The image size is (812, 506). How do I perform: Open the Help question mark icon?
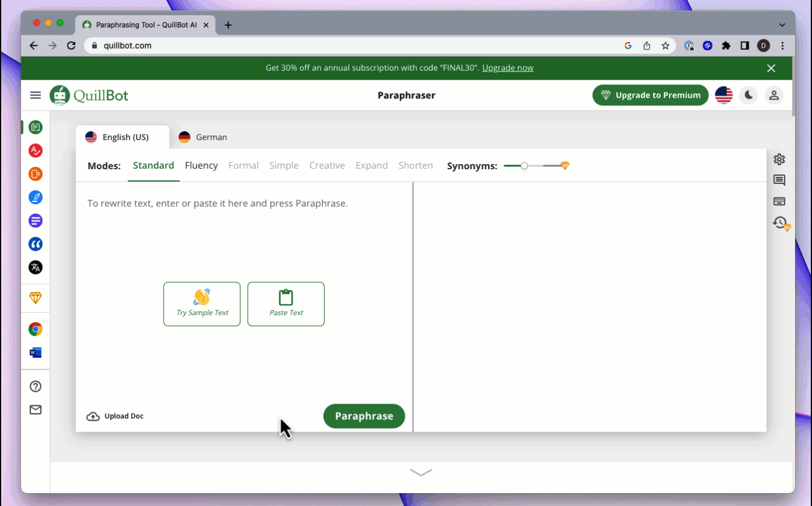(36, 387)
